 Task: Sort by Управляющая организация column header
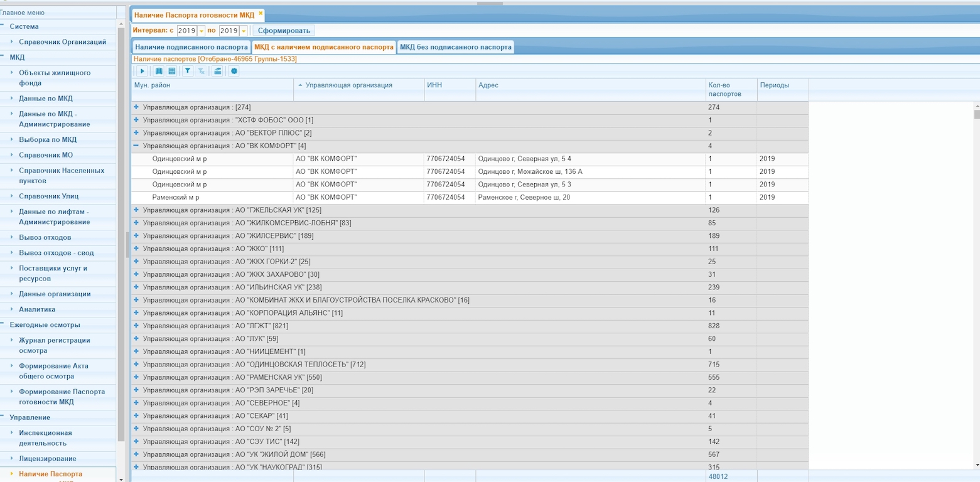348,85
